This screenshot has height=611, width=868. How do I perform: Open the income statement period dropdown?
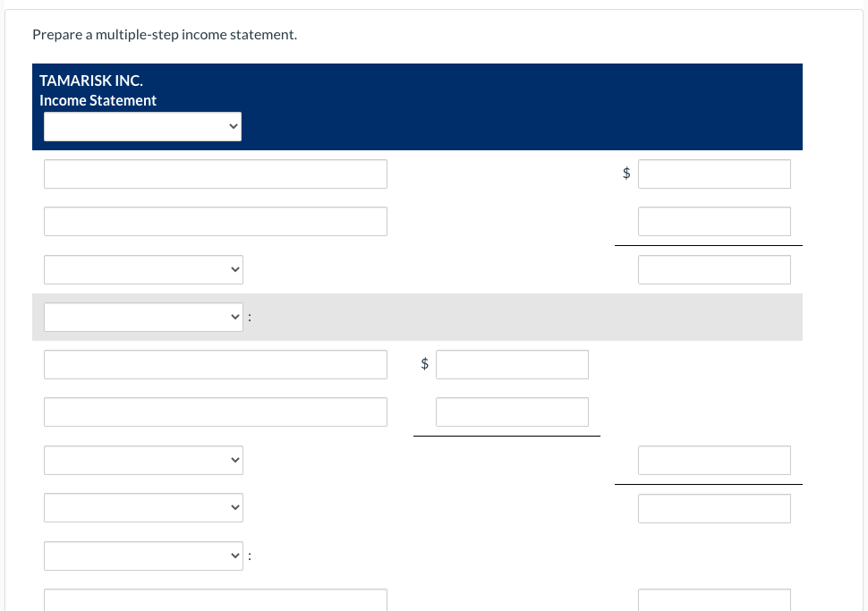tap(142, 126)
